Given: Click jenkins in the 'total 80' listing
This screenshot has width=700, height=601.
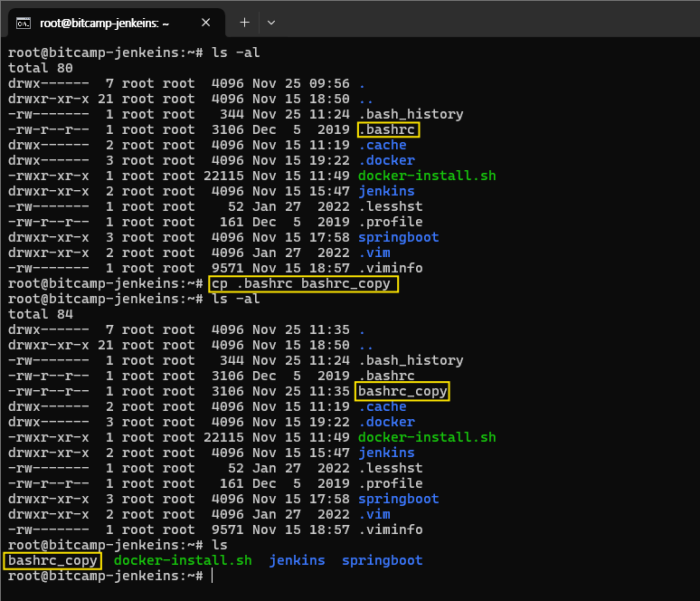Looking at the screenshot, I should [x=386, y=191].
